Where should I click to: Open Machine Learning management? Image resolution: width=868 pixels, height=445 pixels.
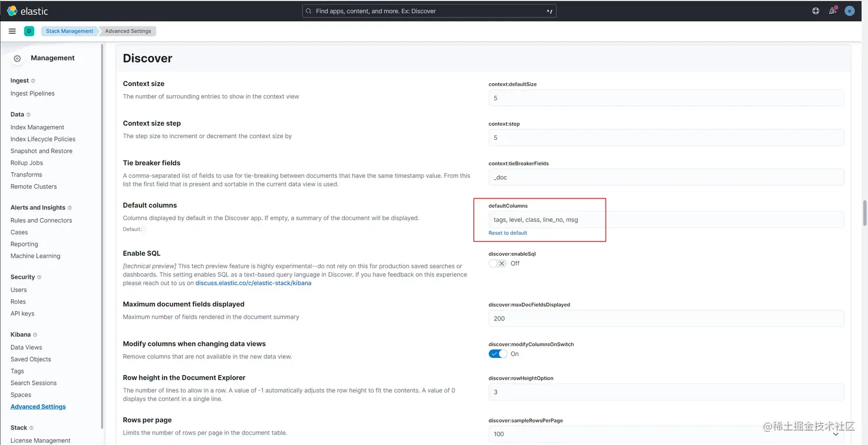coord(36,256)
